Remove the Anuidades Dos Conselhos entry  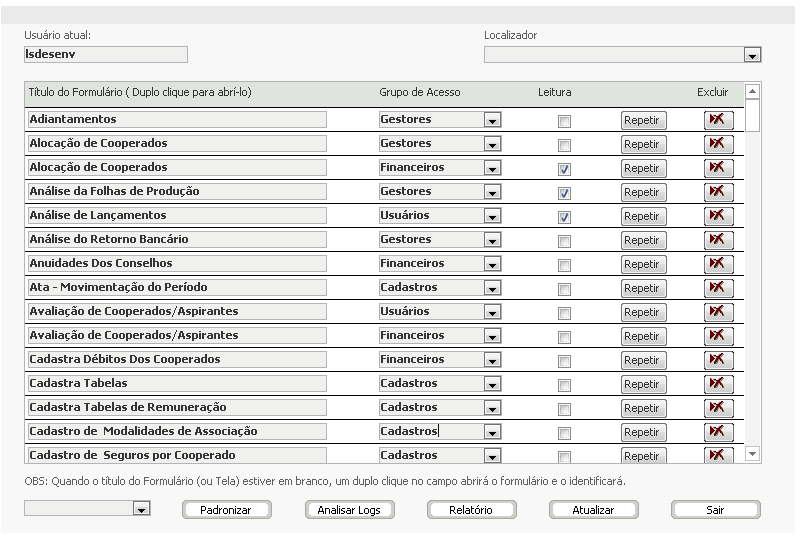coord(718,264)
